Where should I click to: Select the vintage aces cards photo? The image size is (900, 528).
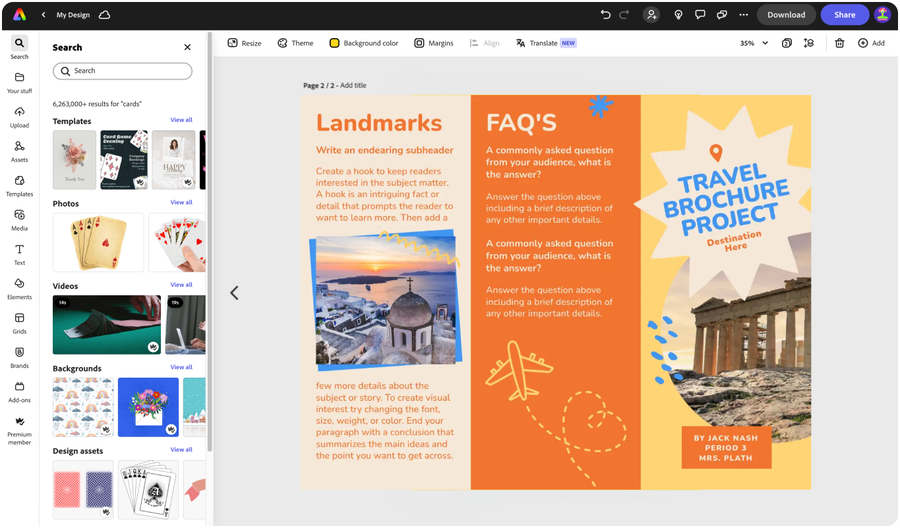[x=98, y=242]
